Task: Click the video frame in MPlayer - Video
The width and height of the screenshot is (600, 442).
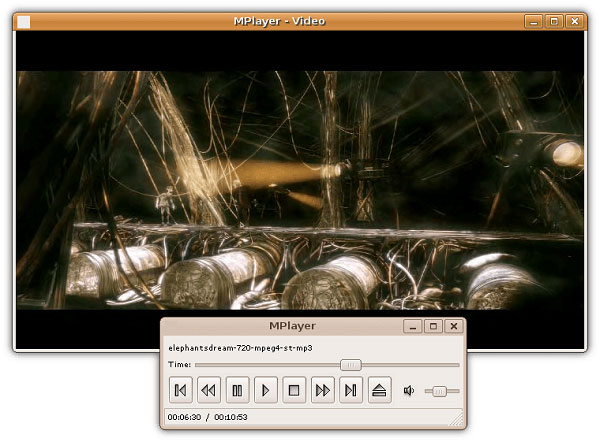Action: [300, 190]
